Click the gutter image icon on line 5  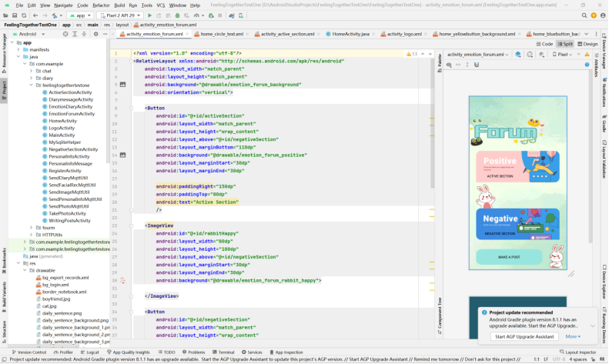pyautogui.click(x=122, y=85)
